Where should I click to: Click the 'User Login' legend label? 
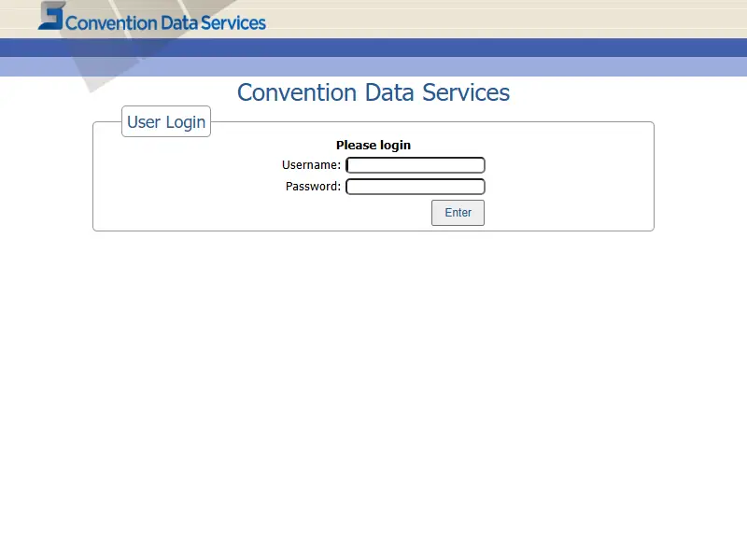click(166, 122)
